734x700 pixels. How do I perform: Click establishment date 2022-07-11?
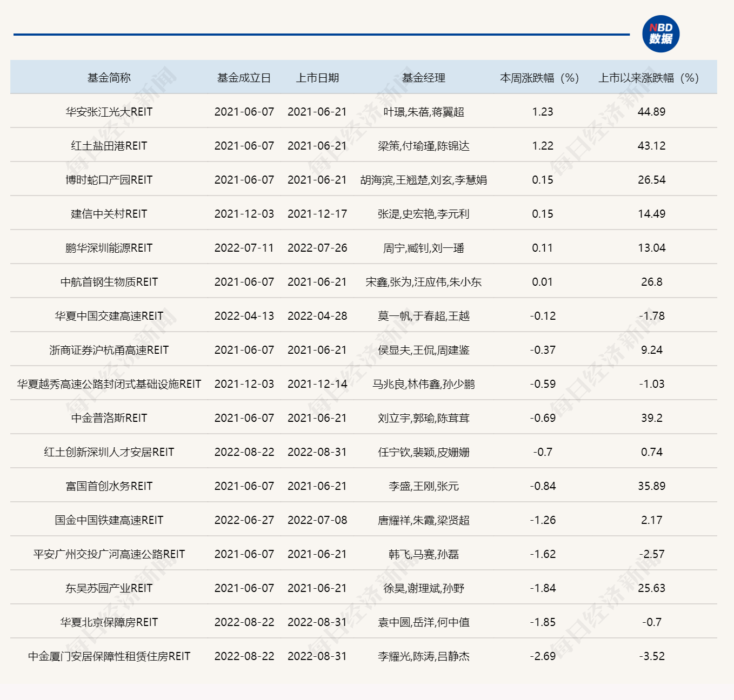[244, 248]
